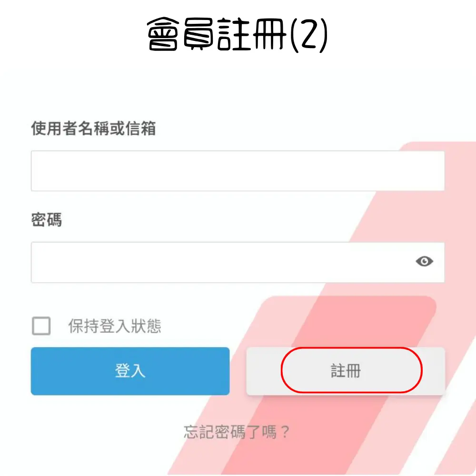
Task: Tick the 保持登入狀態 checkbox
Action: [x=41, y=327]
